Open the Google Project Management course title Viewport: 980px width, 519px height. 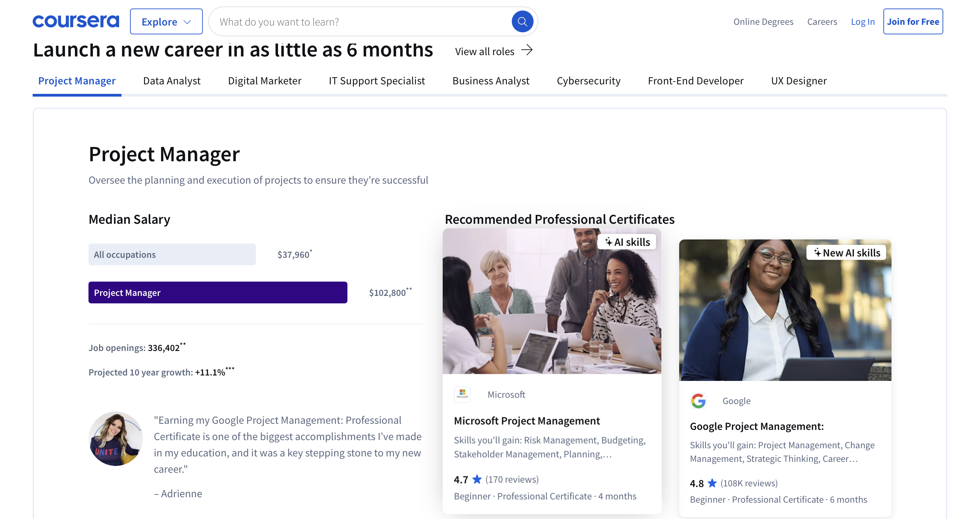pyautogui.click(x=757, y=426)
